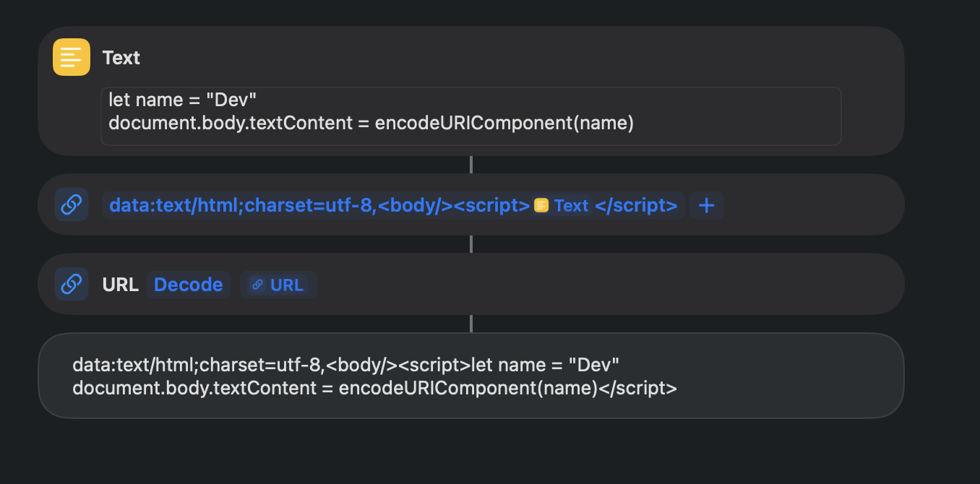The width and height of the screenshot is (980, 484).
Task: Click the decoded output result box
Action: (x=781, y=376)
